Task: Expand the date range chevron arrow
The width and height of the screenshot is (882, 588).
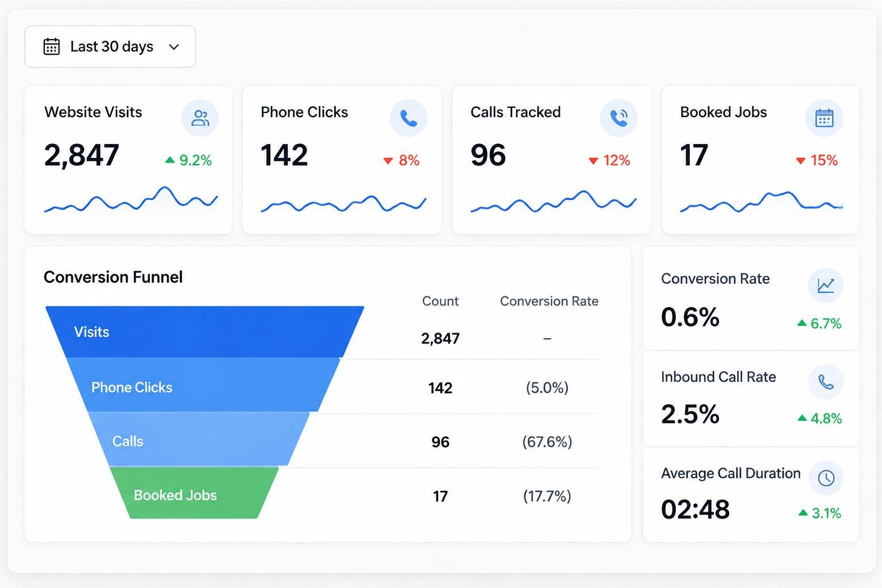Action: tap(174, 47)
